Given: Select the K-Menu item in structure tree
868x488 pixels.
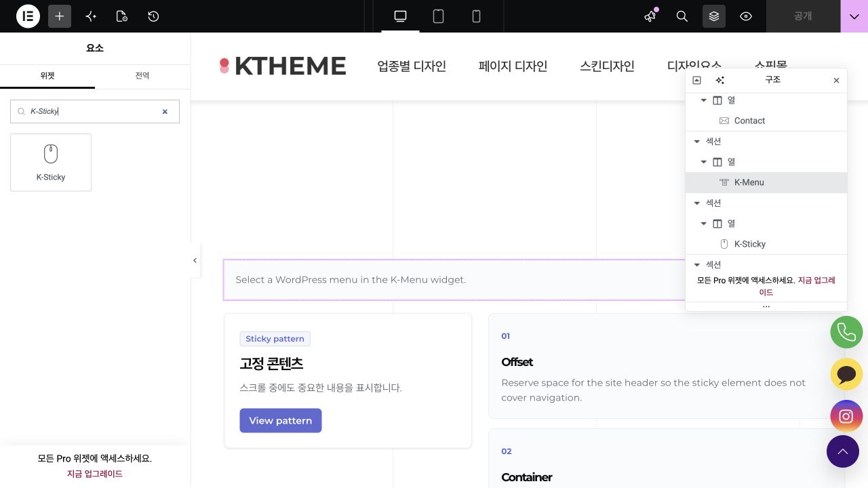Looking at the screenshot, I should click(x=766, y=182).
